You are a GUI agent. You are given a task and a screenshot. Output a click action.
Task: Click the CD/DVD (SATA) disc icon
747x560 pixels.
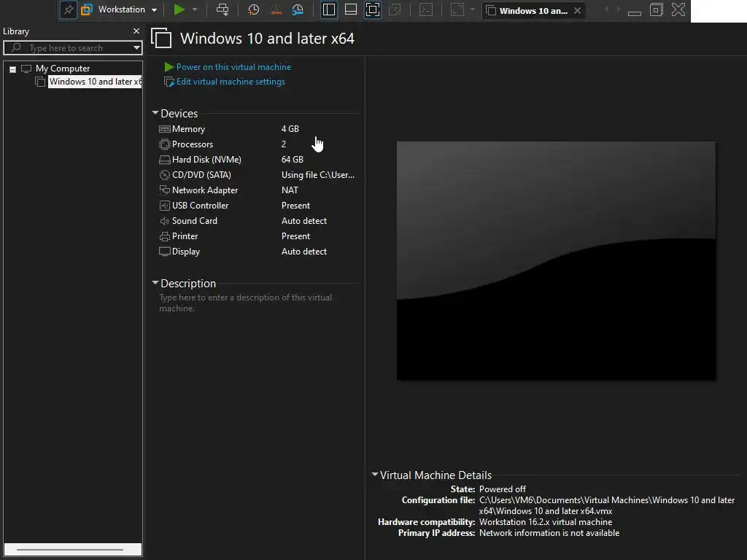(x=165, y=175)
